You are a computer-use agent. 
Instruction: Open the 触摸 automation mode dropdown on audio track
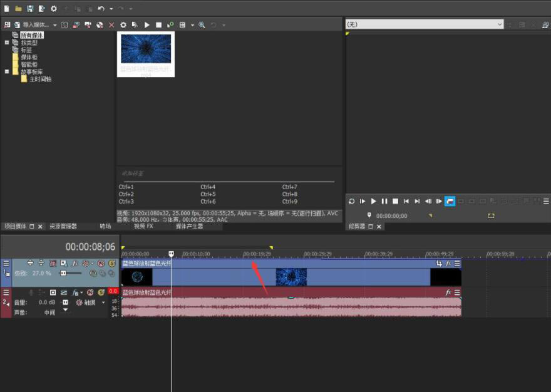(x=103, y=302)
